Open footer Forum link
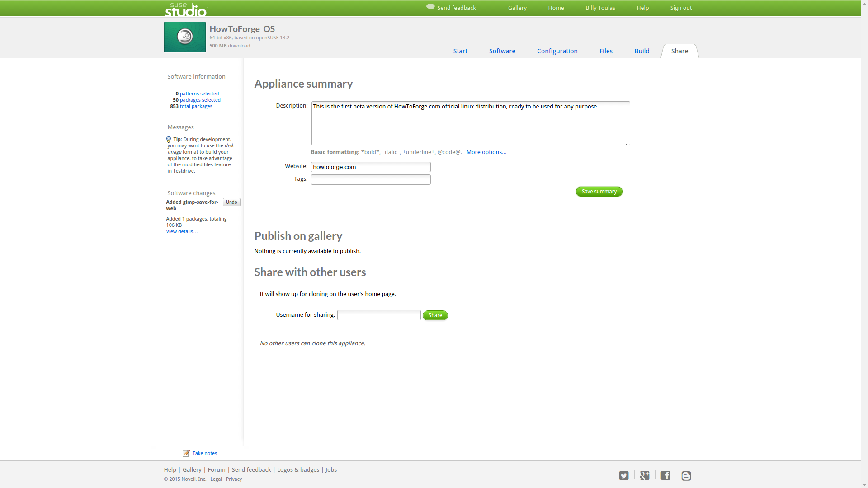The image size is (868, 488). pos(217,470)
